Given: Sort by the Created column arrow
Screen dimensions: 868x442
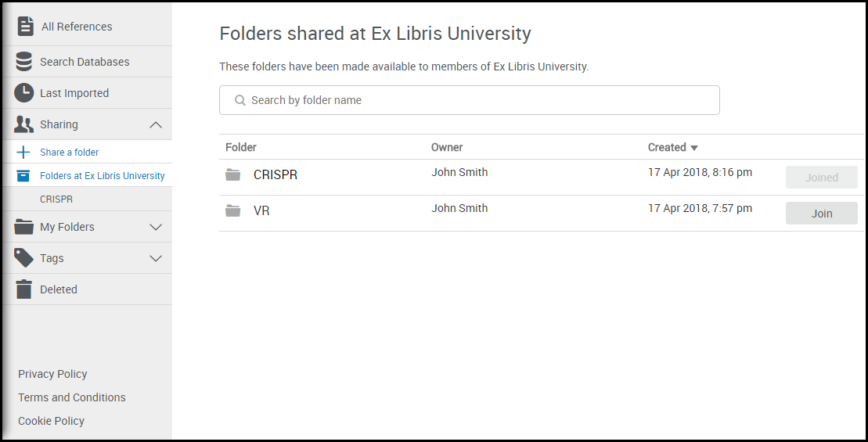Looking at the screenshot, I should (693, 148).
